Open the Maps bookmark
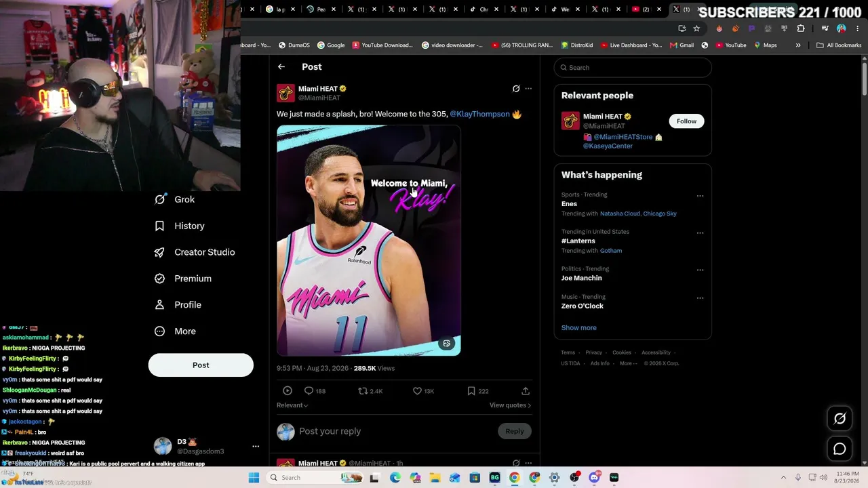This screenshot has height=488, width=868. coord(766,45)
